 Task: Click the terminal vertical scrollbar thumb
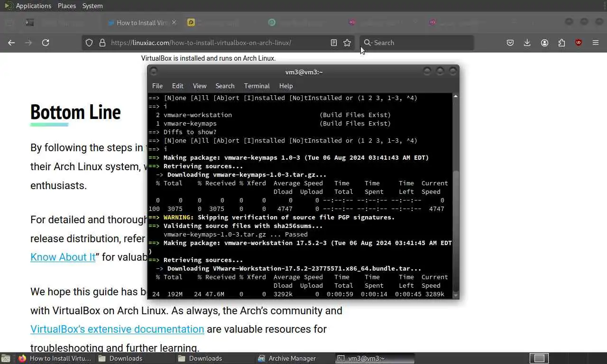456,231
